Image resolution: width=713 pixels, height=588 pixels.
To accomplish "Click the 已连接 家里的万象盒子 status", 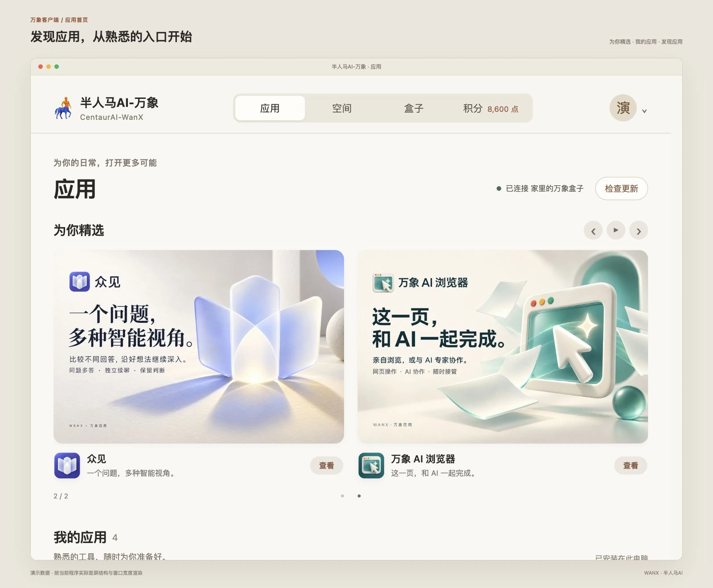I will (x=540, y=188).
